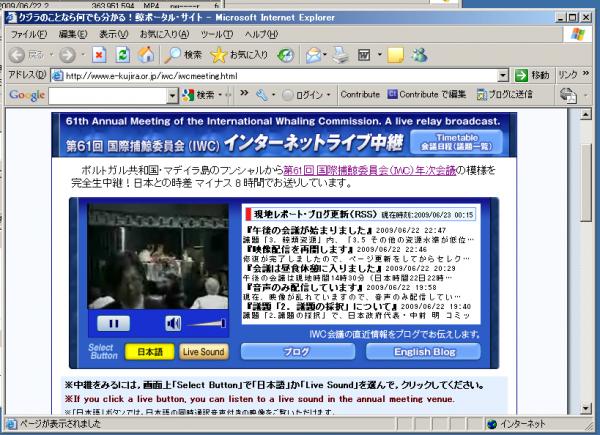The width and height of the screenshot is (600, 435).
Task: Click the red RSS marker beside blog header
Action: pos(248,214)
